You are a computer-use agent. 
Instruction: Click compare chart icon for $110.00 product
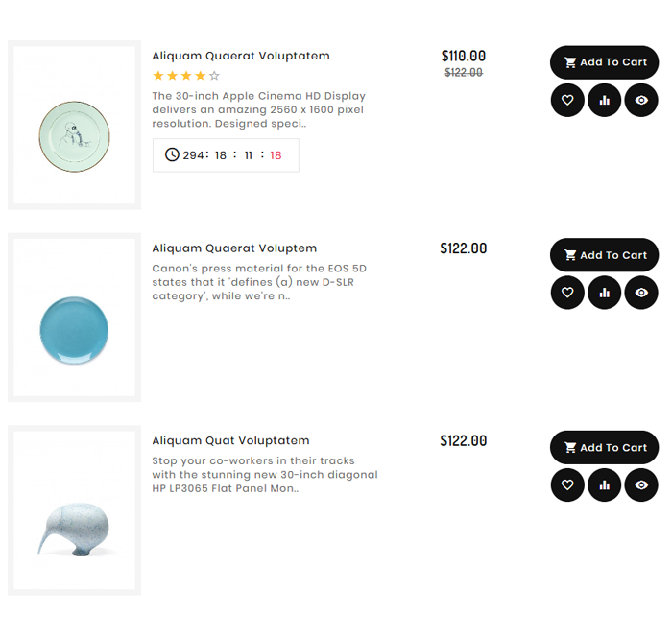604,100
